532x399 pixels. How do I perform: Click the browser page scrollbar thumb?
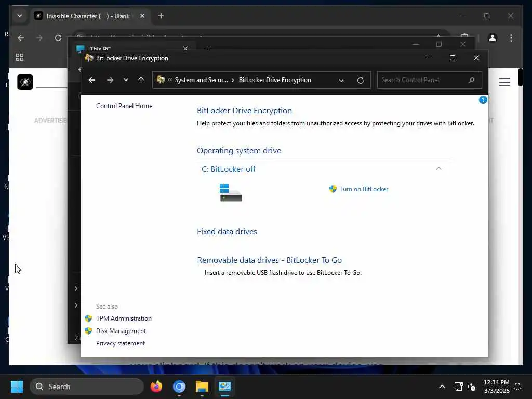(x=521, y=77)
